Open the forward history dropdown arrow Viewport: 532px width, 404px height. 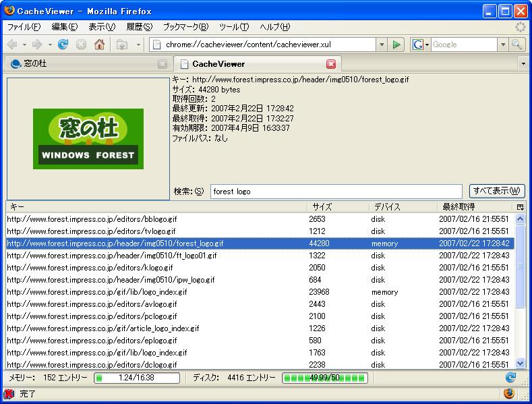[50, 45]
